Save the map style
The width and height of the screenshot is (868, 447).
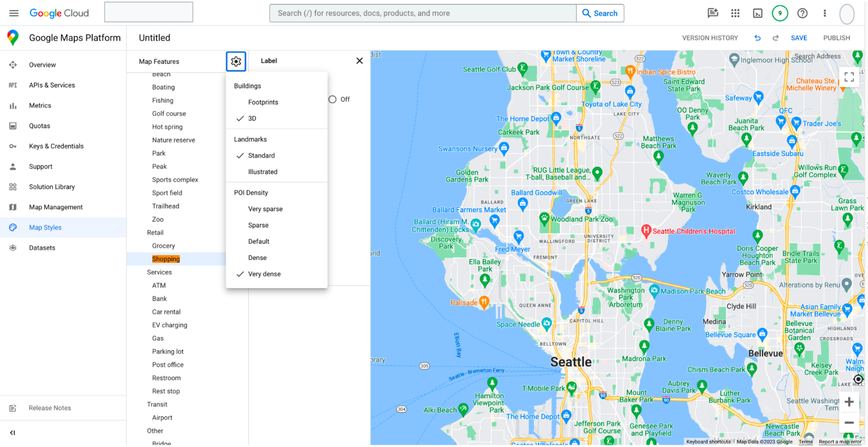[x=799, y=38]
